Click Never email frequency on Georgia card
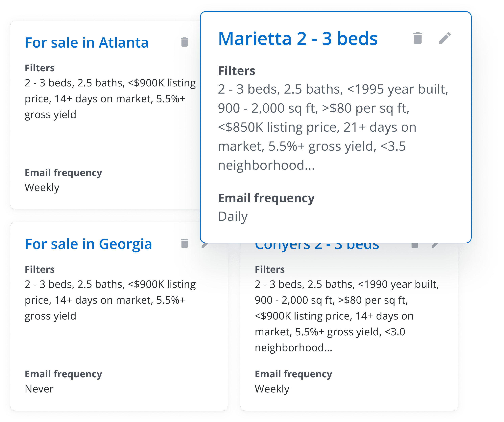The image size is (504, 422). click(x=39, y=389)
